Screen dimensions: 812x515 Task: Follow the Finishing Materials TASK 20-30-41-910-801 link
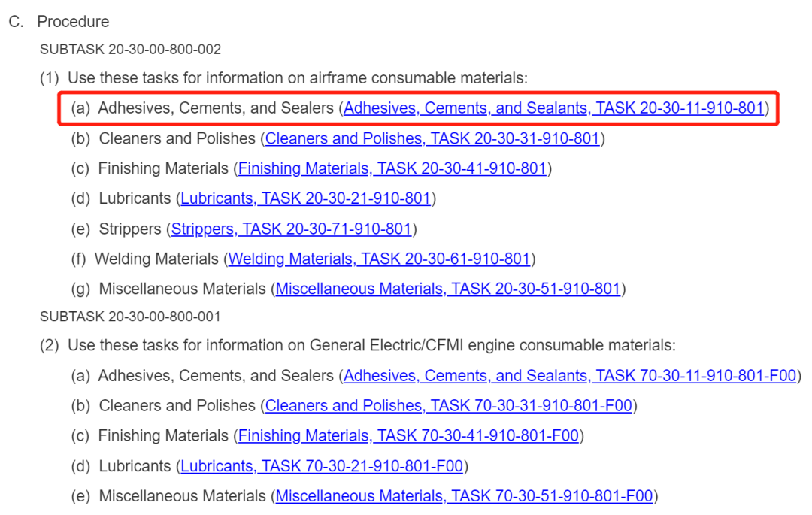pyautogui.click(x=392, y=168)
